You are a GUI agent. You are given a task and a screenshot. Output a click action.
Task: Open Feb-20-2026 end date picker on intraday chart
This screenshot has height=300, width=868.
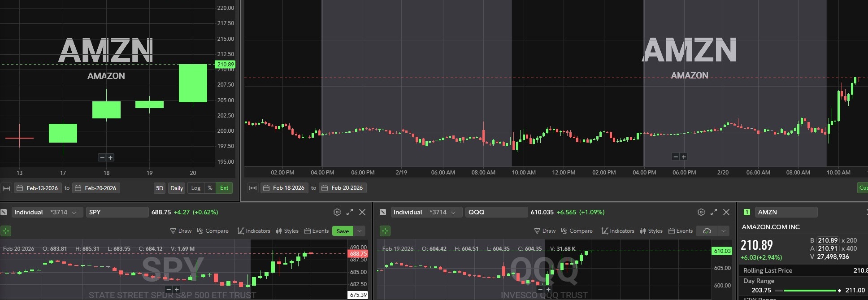point(343,188)
